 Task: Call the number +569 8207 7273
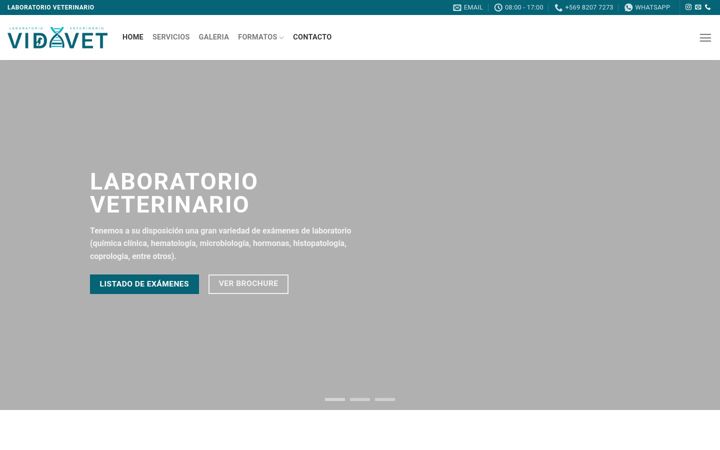(589, 7)
